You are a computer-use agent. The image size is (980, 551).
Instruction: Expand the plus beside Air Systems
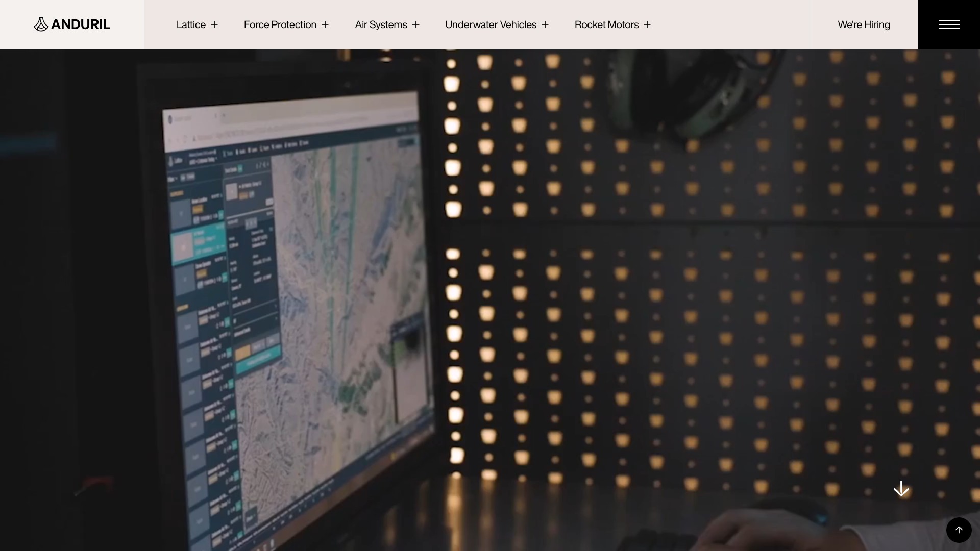[416, 24]
